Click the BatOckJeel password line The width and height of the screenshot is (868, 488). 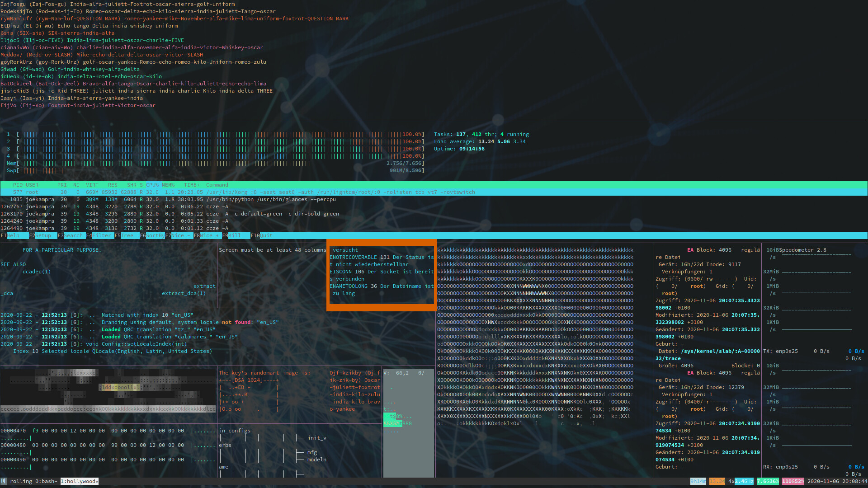(133, 84)
